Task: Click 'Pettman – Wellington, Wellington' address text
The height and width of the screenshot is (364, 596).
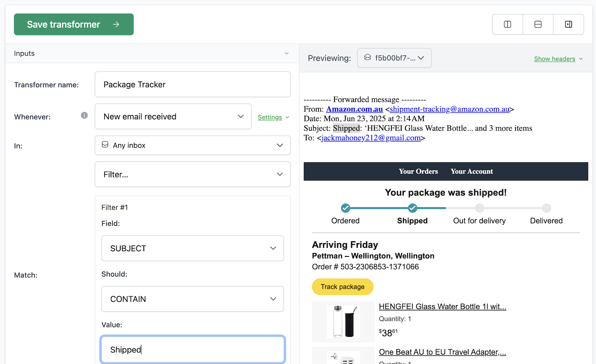Action: [x=373, y=256]
